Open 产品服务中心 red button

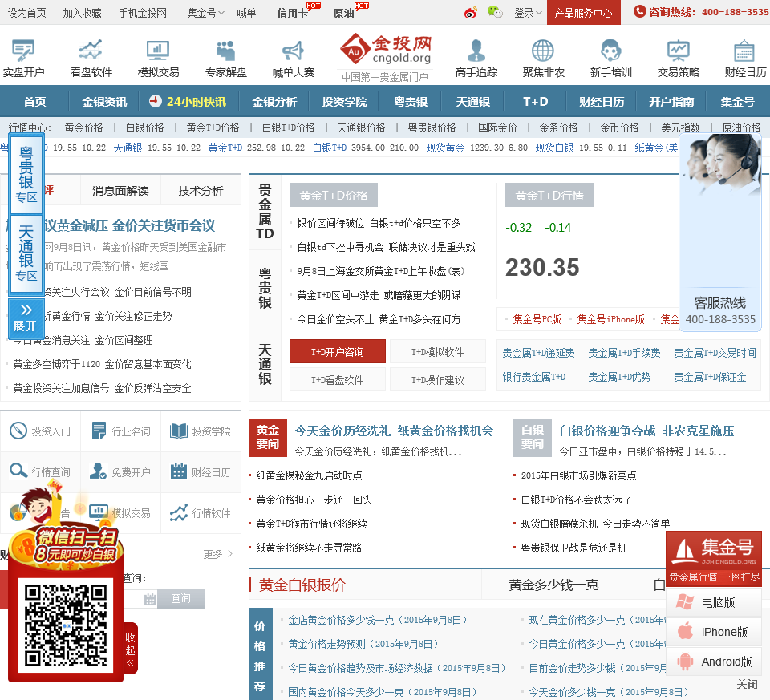(583, 13)
